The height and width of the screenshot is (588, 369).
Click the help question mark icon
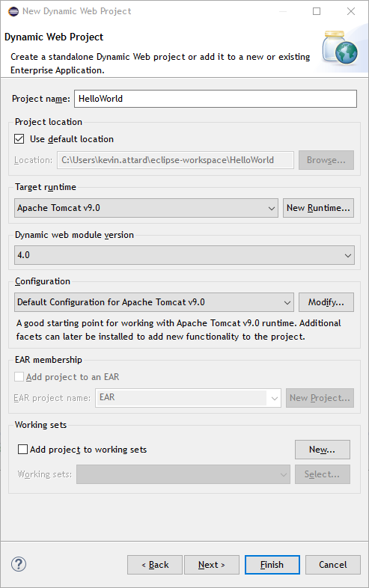[x=19, y=564]
